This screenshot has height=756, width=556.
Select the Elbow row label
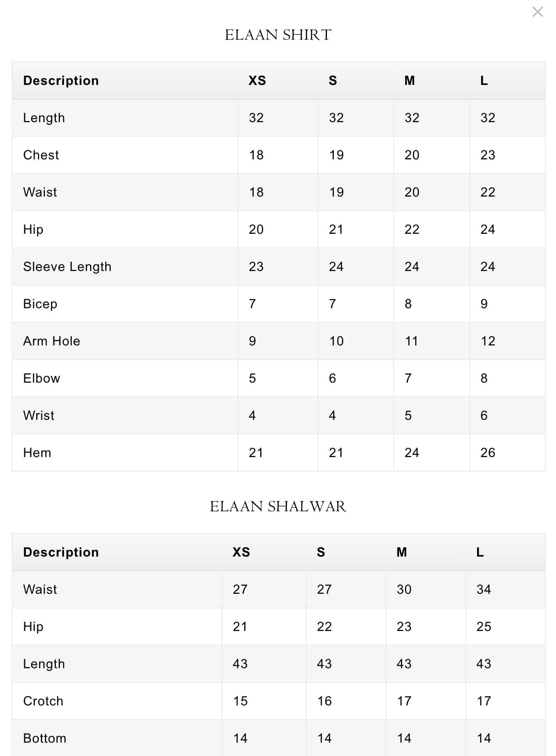coord(42,378)
